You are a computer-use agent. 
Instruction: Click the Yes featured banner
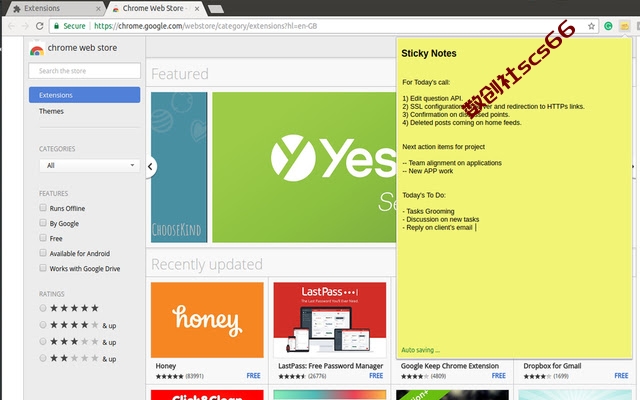point(304,167)
